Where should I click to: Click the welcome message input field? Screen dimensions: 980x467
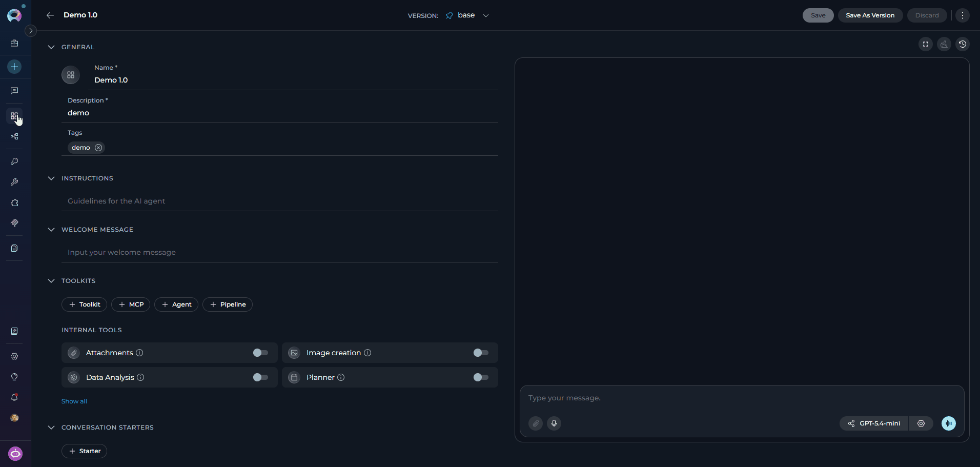(x=280, y=252)
